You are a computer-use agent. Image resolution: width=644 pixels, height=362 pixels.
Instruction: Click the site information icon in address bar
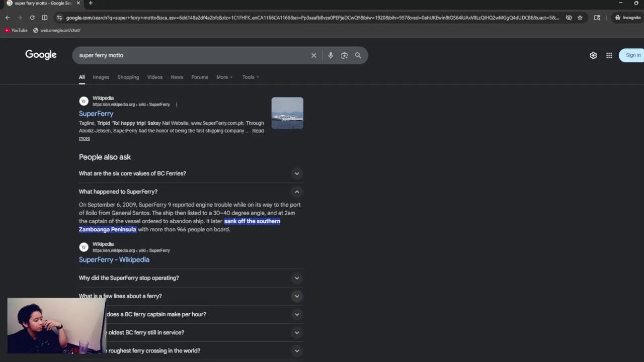tap(59, 18)
